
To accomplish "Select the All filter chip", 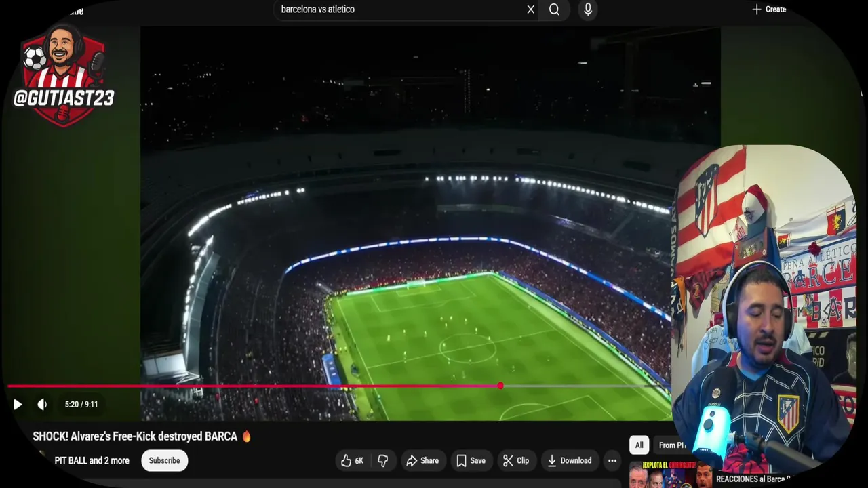I will tap(639, 445).
